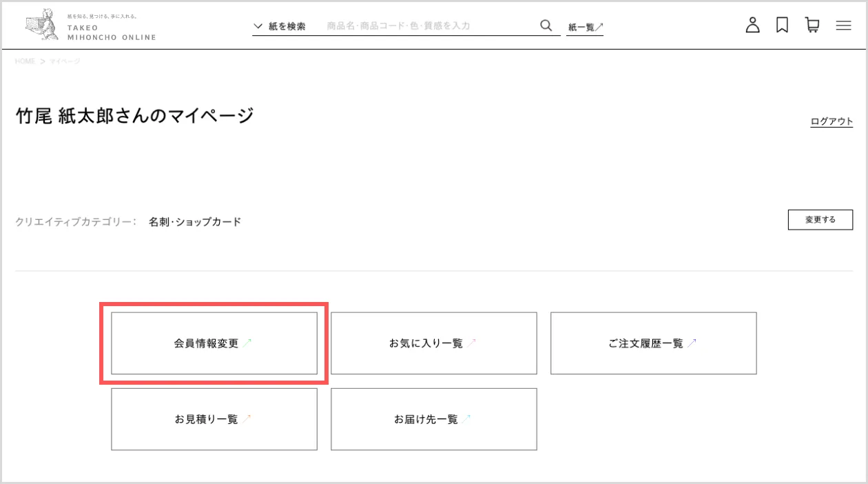Open the hamburger menu icon

pos(843,26)
